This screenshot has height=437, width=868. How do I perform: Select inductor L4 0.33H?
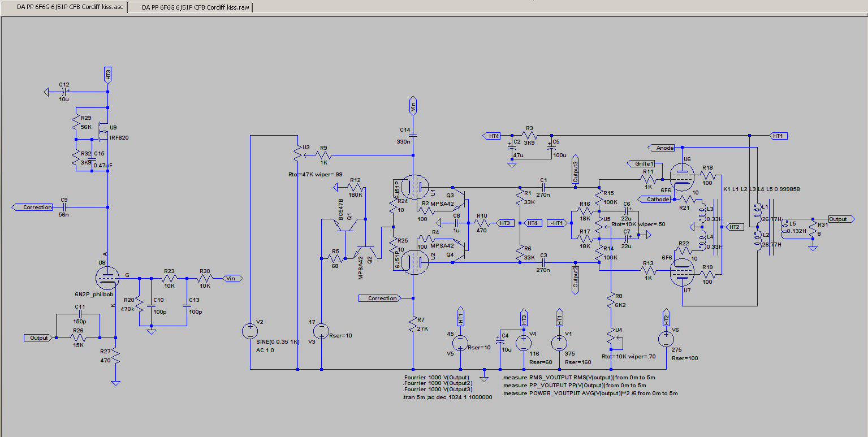(x=702, y=240)
